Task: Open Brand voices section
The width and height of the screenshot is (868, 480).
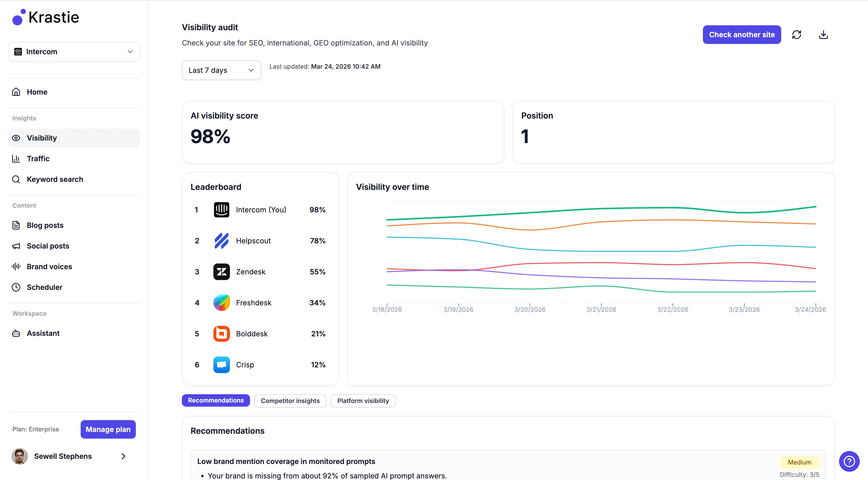Action: click(x=74, y=267)
